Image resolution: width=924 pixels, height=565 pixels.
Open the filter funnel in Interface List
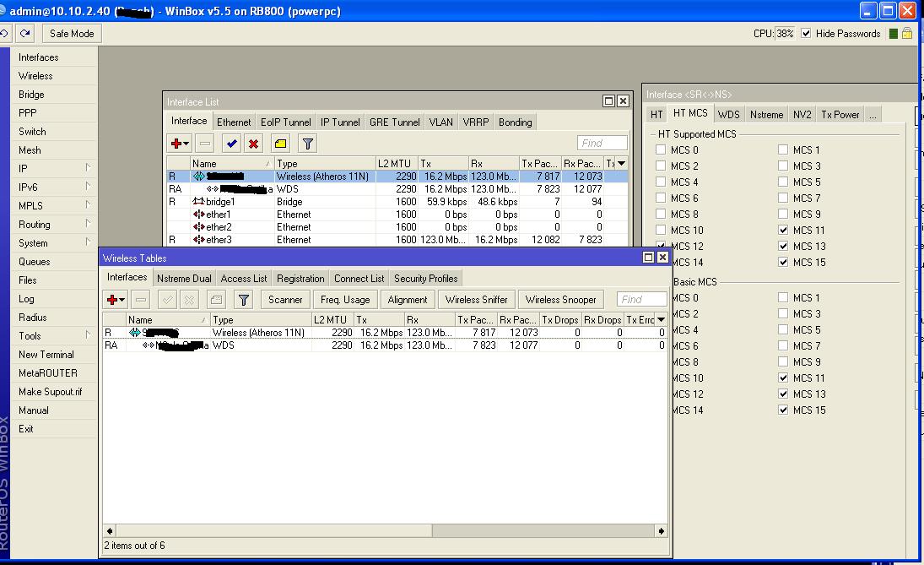coord(308,144)
